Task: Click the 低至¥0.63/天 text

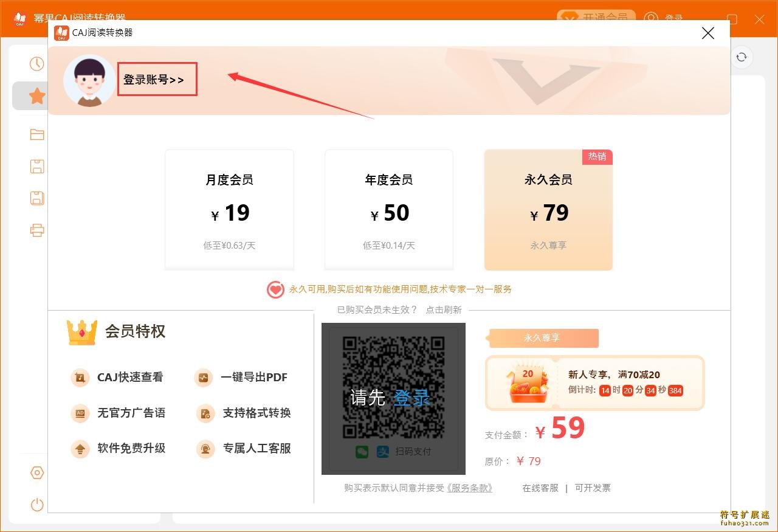Action: coord(229,246)
